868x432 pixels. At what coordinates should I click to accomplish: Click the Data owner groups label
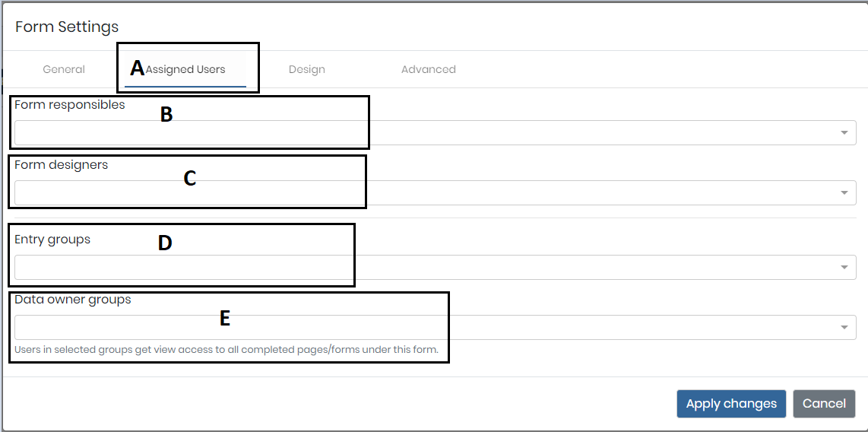tap(72, 300)
